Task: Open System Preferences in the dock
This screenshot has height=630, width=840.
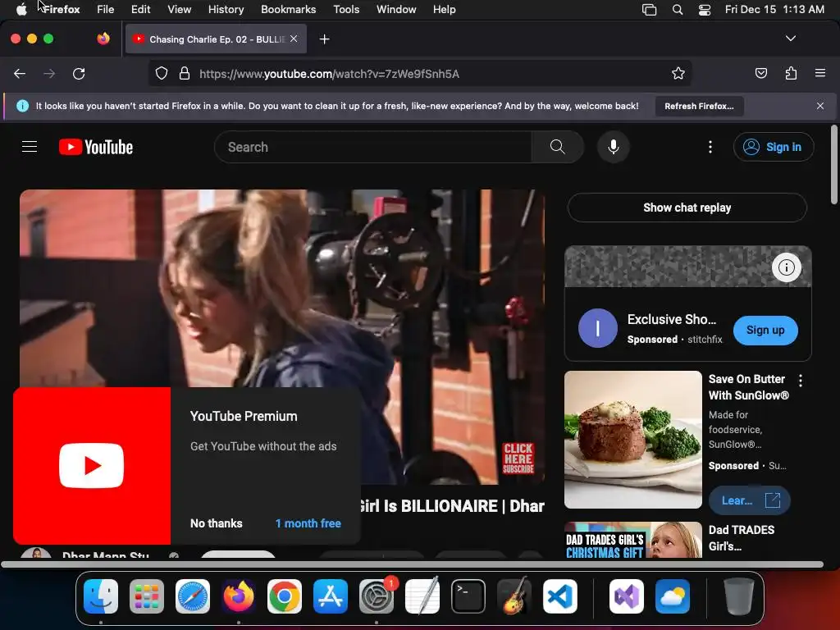Action: pos(377,596)
